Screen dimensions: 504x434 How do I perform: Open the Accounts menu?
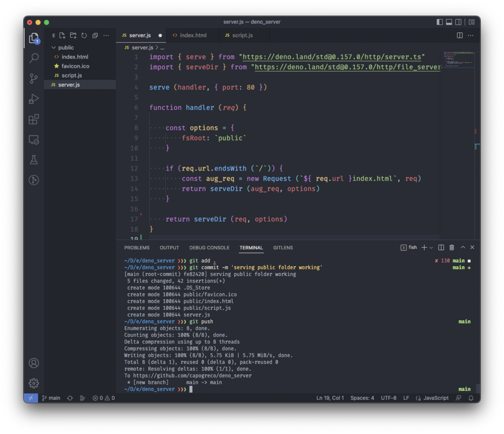[x=34, y=363]
